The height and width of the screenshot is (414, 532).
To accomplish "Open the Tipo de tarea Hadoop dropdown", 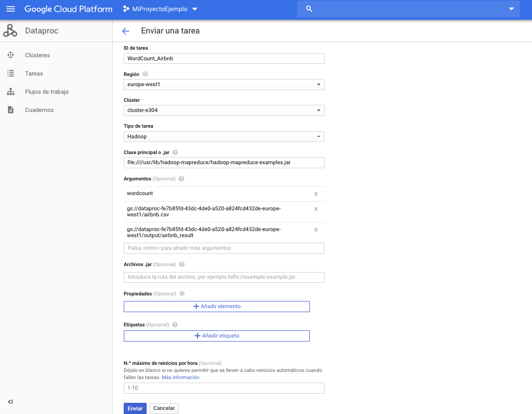I will tap(224, 136).
